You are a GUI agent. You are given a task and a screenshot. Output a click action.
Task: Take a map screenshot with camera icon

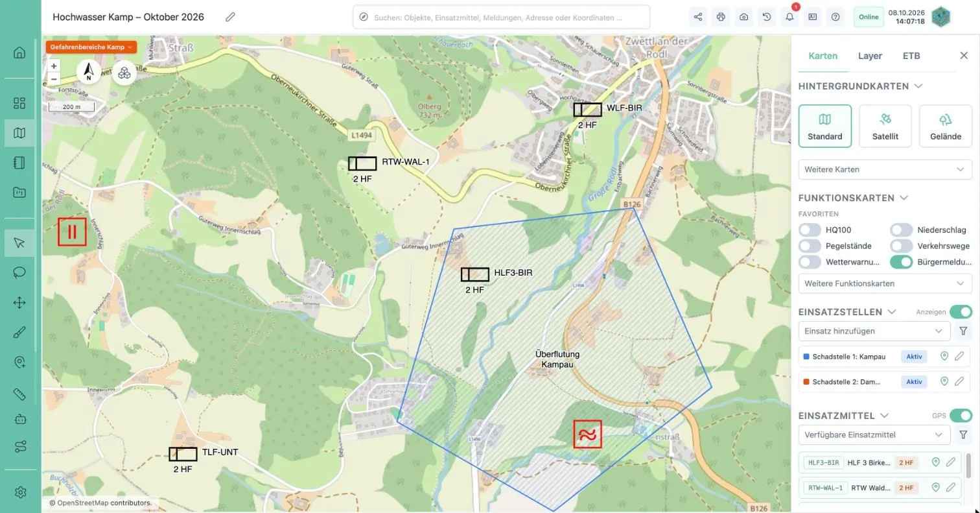[x=743, y=17]
